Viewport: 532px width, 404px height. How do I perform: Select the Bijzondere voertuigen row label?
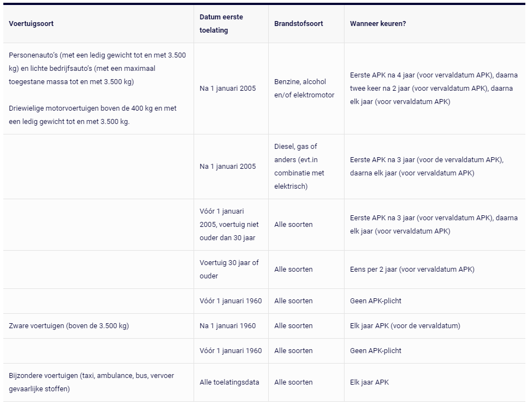[91, 382]
